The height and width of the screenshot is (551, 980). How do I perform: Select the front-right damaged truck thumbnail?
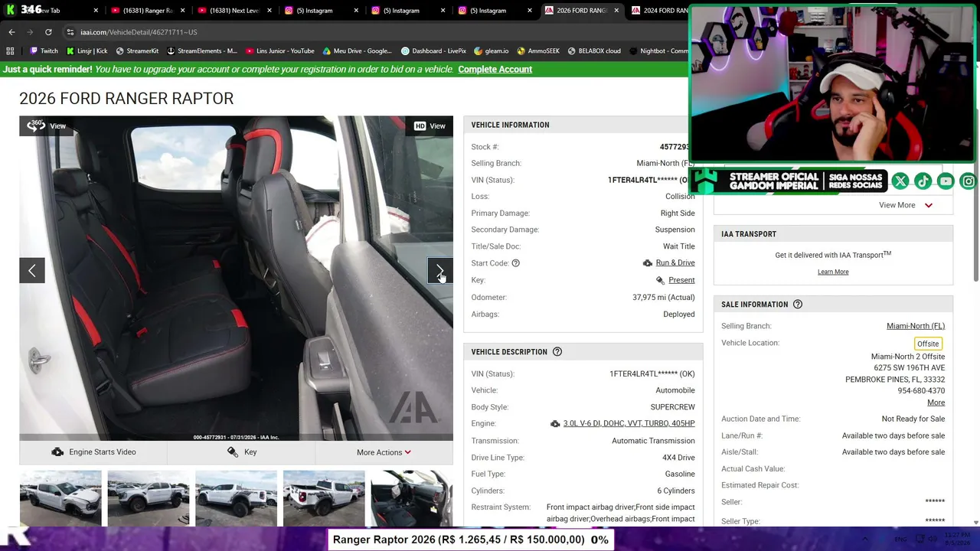coord(60,498)
